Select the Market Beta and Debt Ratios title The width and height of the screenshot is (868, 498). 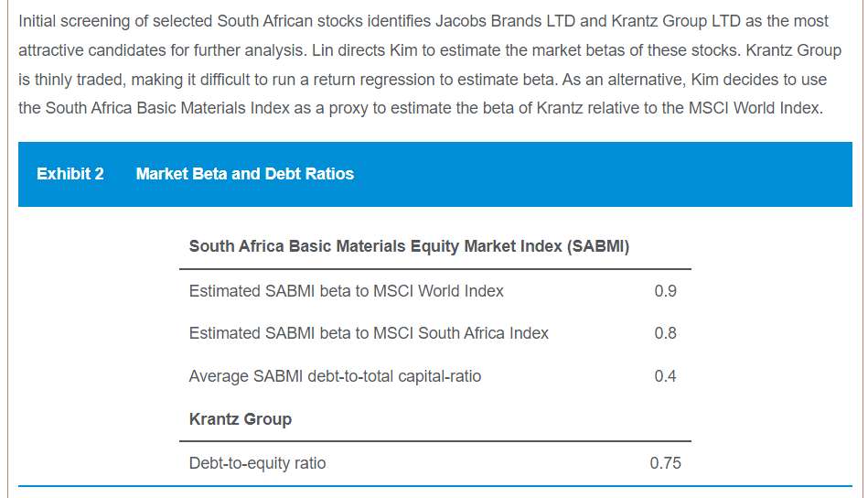[245, 174]
